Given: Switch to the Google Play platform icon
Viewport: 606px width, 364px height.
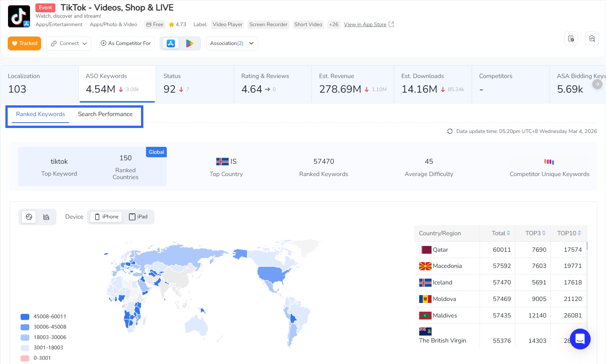Looking at the screenshot, I should 189,43.
